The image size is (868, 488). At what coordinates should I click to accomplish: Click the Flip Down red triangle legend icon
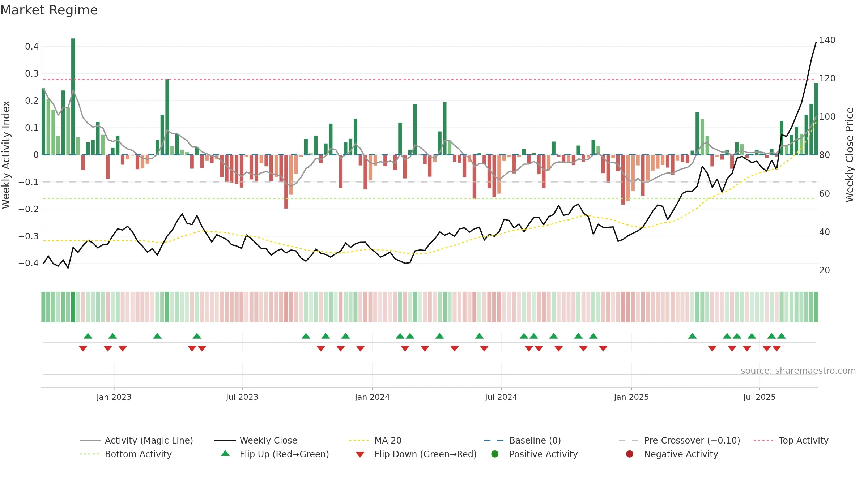click(360, 454)
